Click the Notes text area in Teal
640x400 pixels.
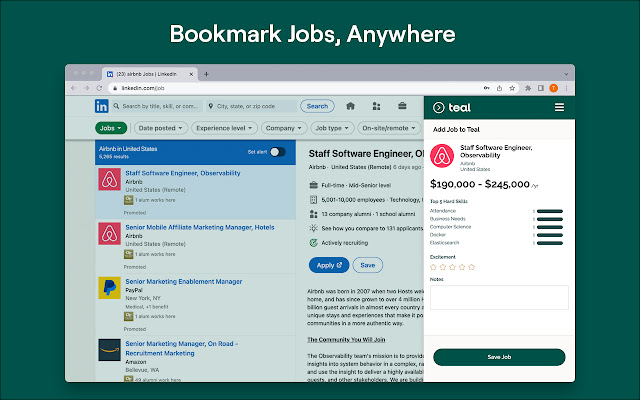coord(499,298)
